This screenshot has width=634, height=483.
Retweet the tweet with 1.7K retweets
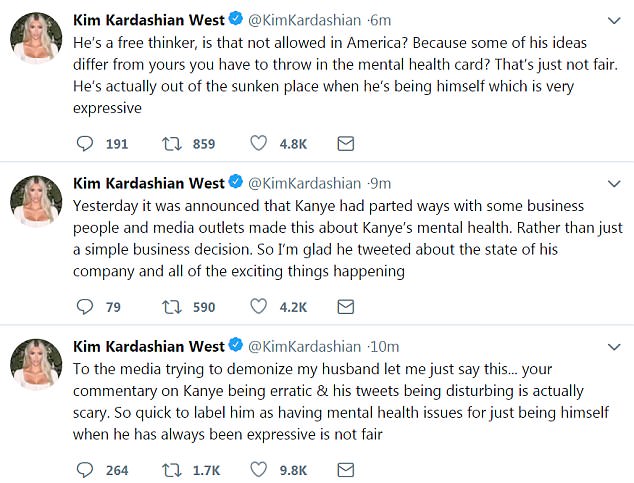point(172,468)
